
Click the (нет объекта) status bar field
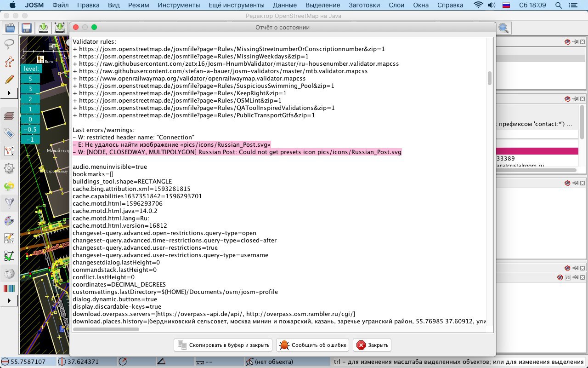click(288, 362)
